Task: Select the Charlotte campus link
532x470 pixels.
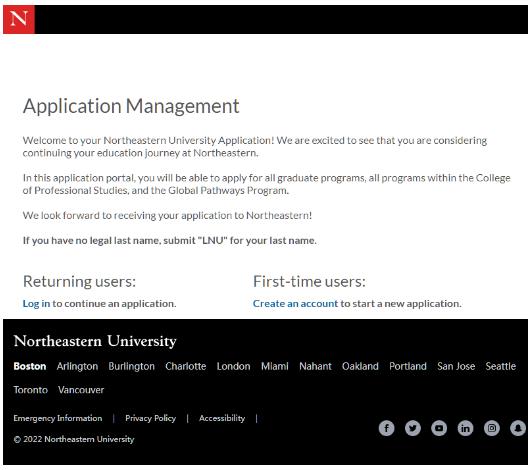Action: pos(186,366)
